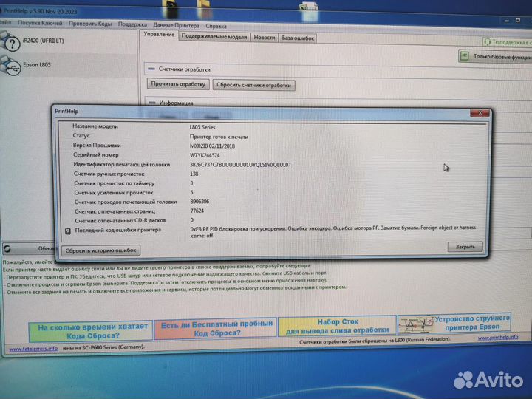Click the serial number value W7YK244574
The height and width of the screenshot is (399, 532).
[205, 155]
